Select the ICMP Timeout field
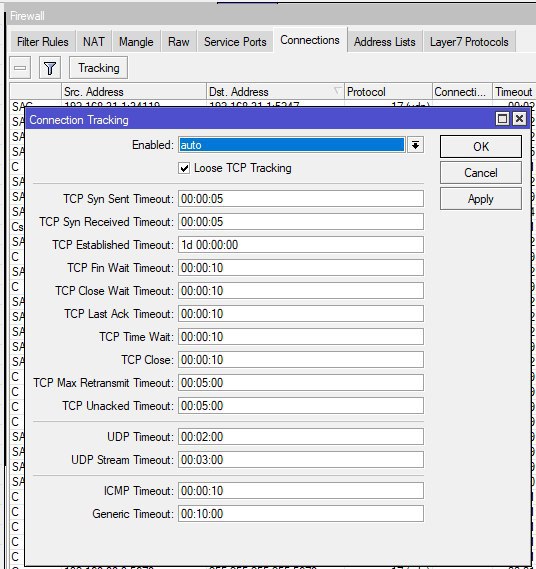The height and width of the screenshot is (569, 536). click(x=300, y=491)
